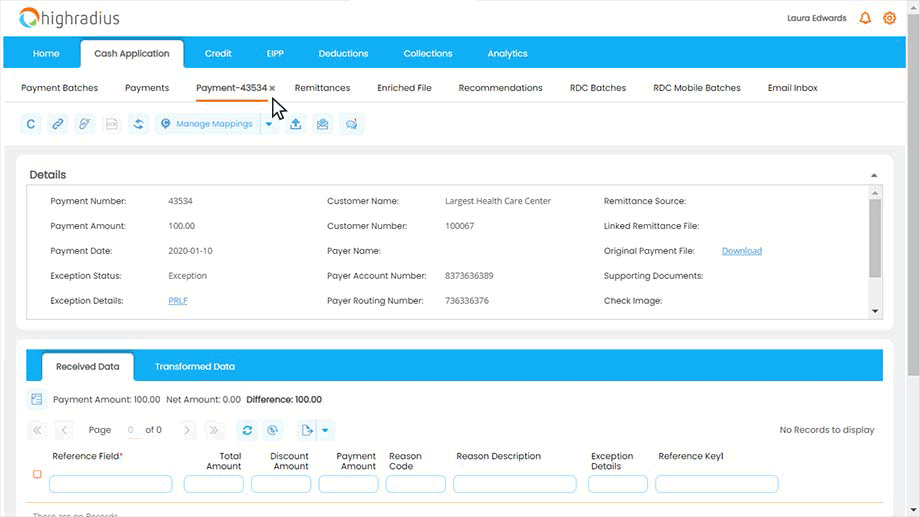Close the Payment-43534 tab
Image resolution: width=920 pixels, height=517 pixels.
pyautogui.click(x=272, y=88)
